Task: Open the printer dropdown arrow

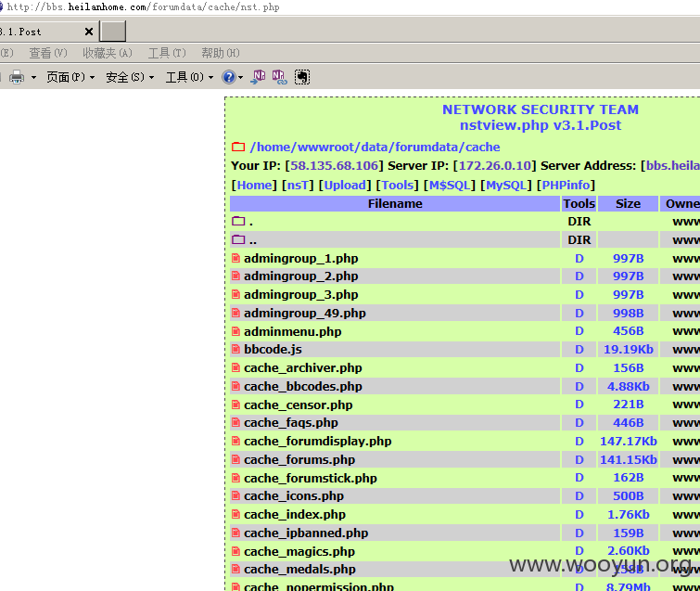Action: [x=33, y=77]
